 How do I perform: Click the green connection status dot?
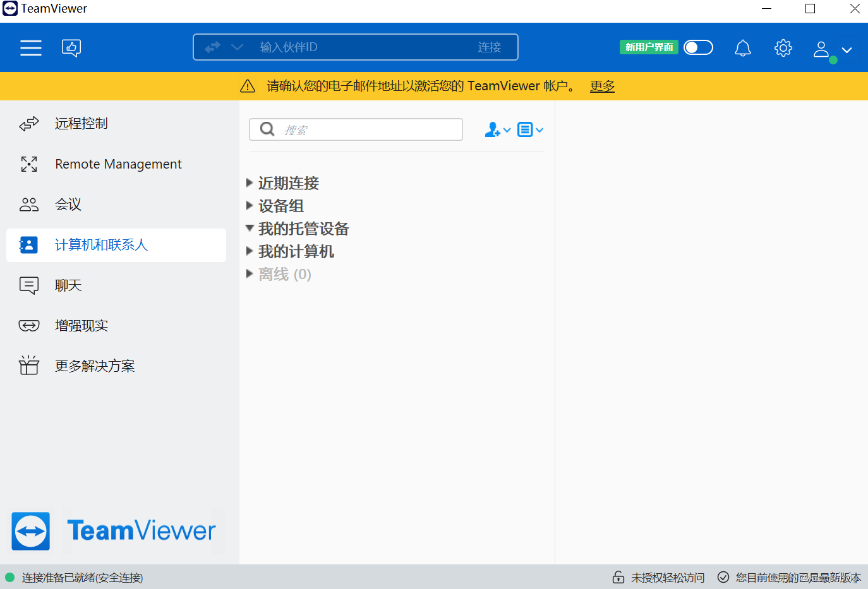pos(9,577)
